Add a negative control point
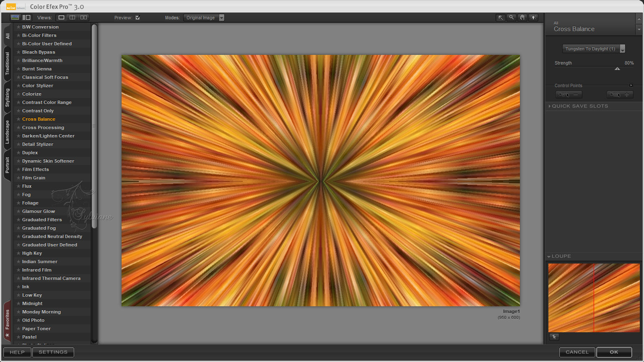This screenshot has width=644, height=362. [x=569, y=95]
